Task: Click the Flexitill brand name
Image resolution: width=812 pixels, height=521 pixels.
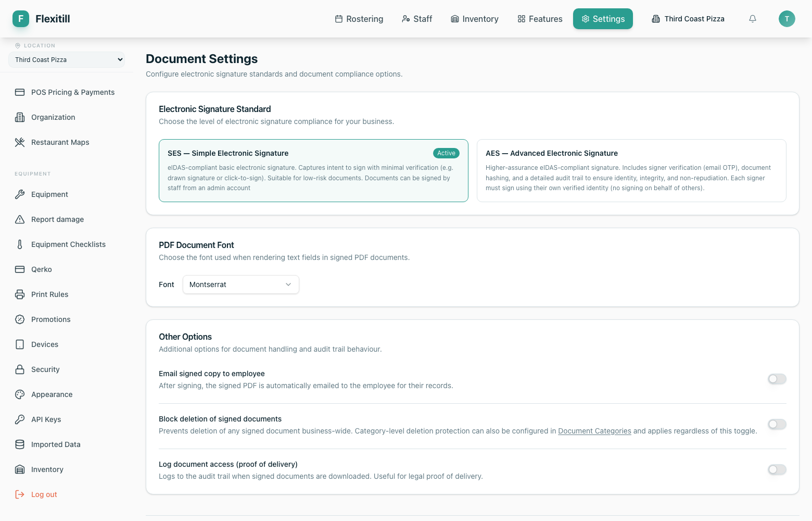Action: (53, 19)
